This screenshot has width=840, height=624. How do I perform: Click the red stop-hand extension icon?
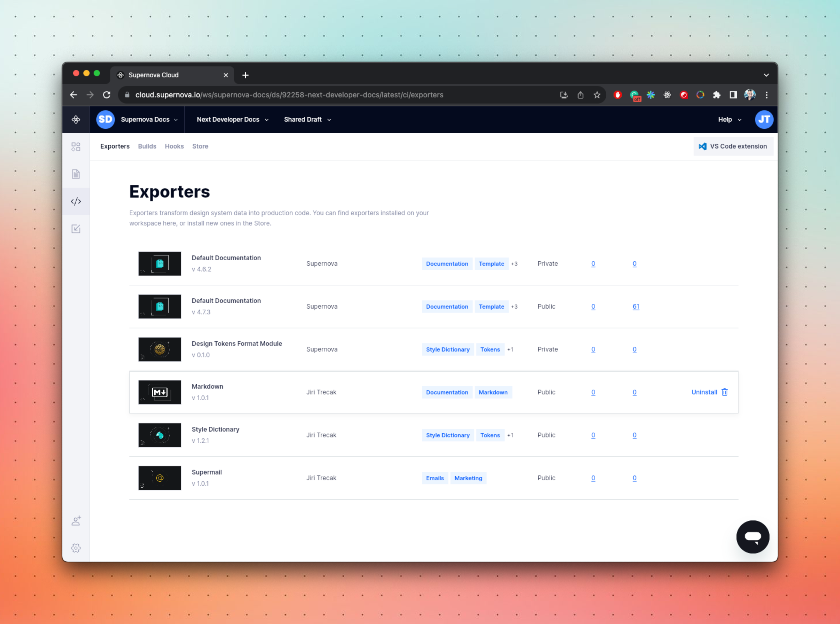[x=618, y=95]
